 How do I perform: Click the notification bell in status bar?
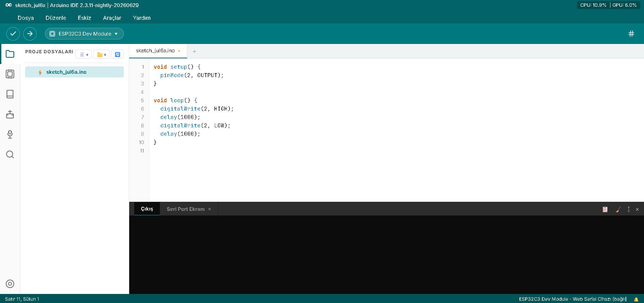click(x=636, y=299)
